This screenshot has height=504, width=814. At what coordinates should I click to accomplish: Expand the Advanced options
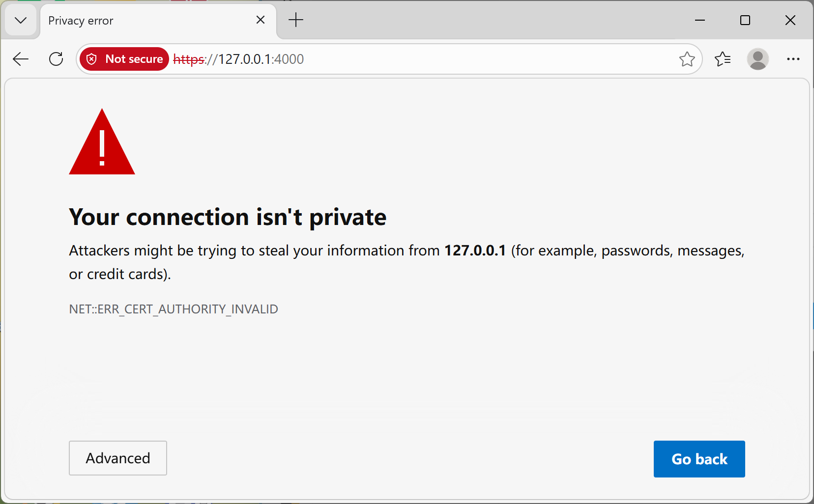117,458
